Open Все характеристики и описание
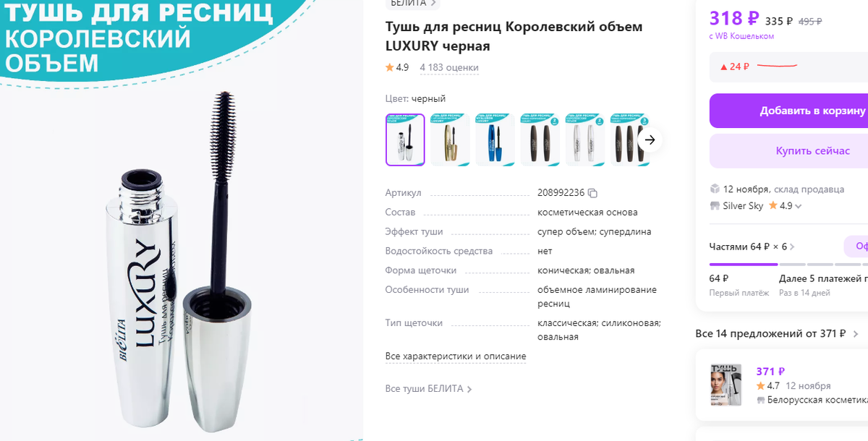The image size is (868, 441). coord(456,356)
